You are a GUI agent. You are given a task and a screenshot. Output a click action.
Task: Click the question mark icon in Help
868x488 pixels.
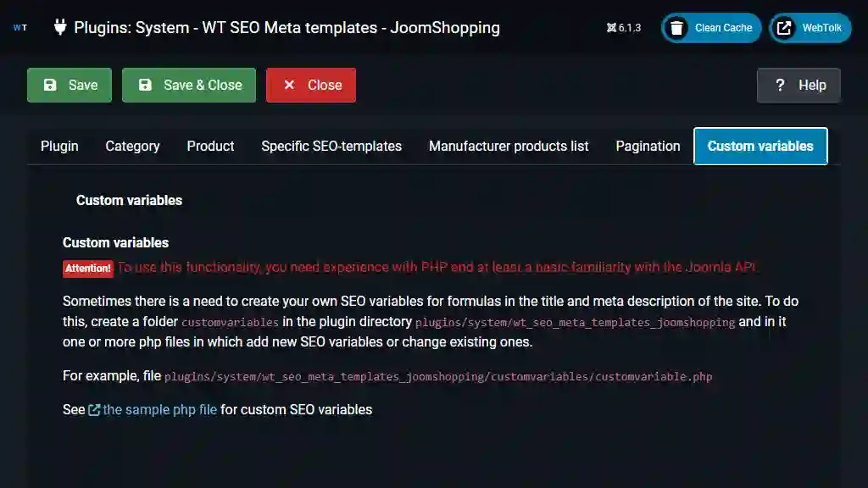[780, 86]
